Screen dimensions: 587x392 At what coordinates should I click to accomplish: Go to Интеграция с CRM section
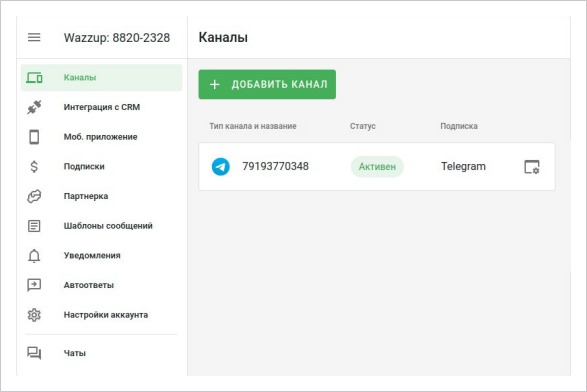tap(101, 107)
